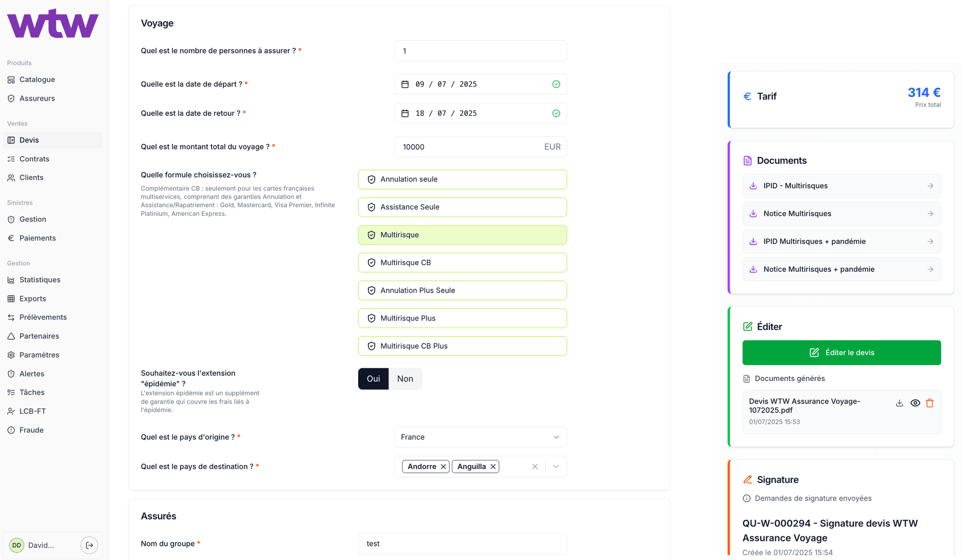Preview generated devis with eye icon
This screenshot has height=560, width=966.
[x=915, y=403]
